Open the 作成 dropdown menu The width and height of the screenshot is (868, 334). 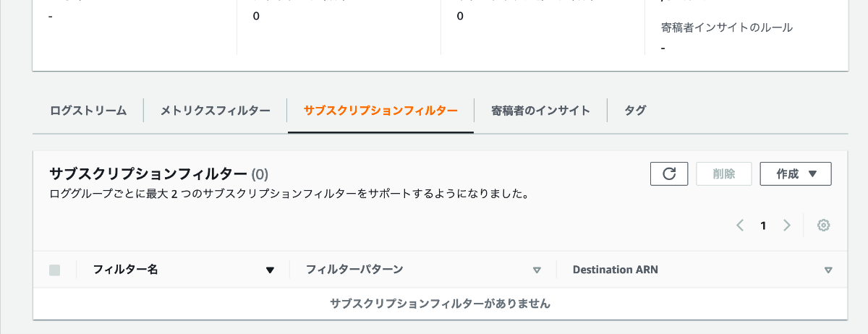796,174
